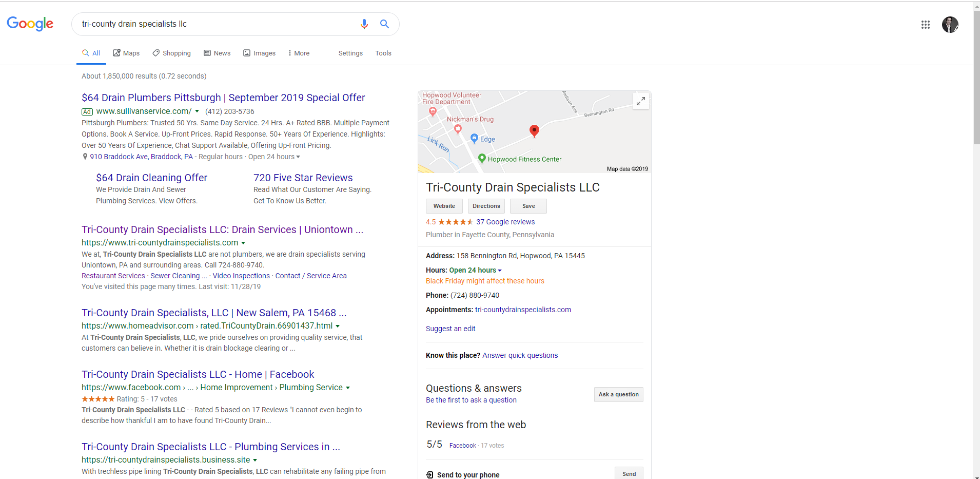Select the All search tab
Image resolution: width=980 pixels, height=479 pixels.
click(x=91, y=53)
